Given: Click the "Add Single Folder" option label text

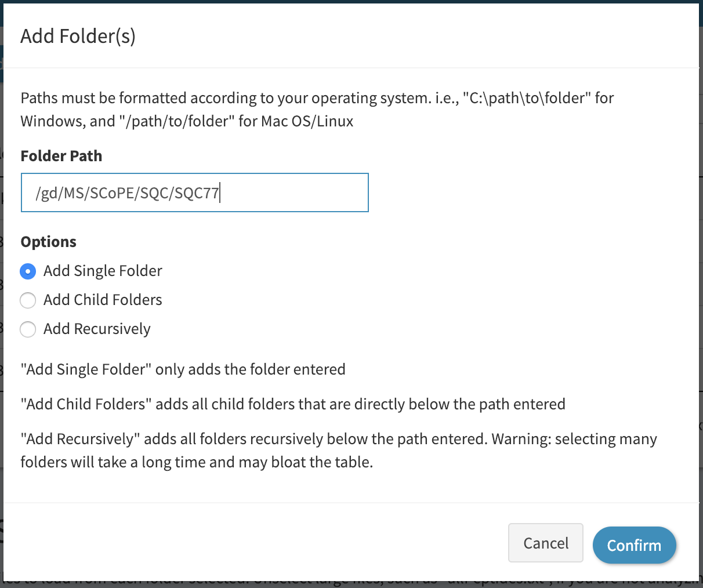Looking at the screenshot, I should pos(103,271).
